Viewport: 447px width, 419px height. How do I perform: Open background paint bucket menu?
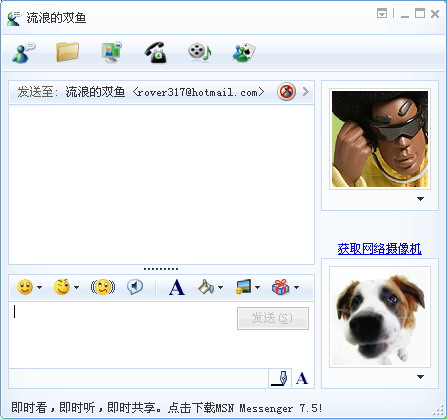(x=210, y=287)
